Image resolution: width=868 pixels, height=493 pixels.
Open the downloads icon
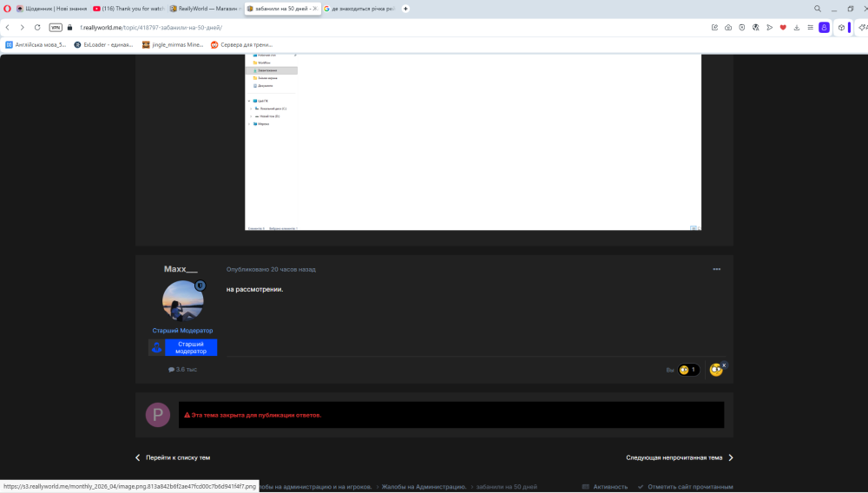point(797,27)
